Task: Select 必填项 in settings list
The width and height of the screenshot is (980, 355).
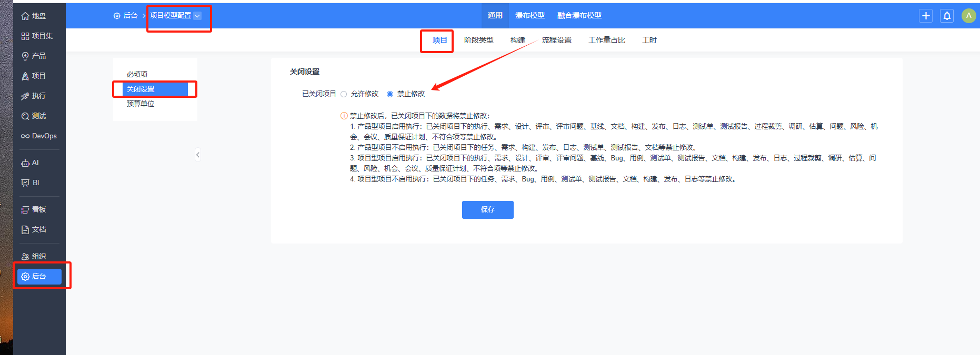Action: click(137, 74)
